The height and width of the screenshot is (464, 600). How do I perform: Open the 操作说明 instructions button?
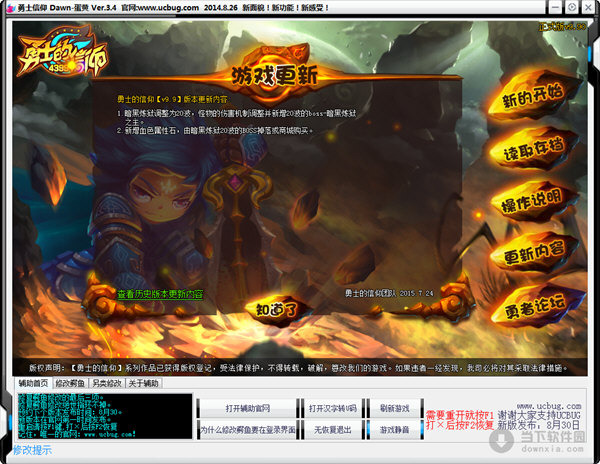533,201
